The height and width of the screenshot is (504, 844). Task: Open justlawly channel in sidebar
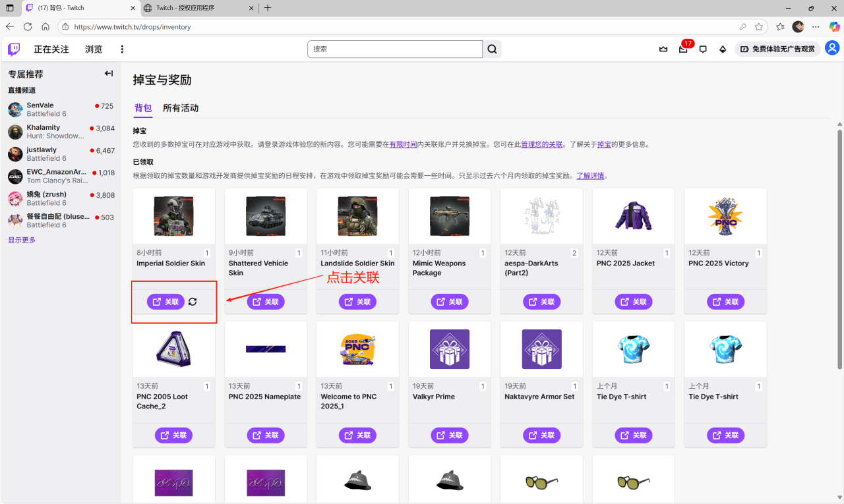coord(61,154)
